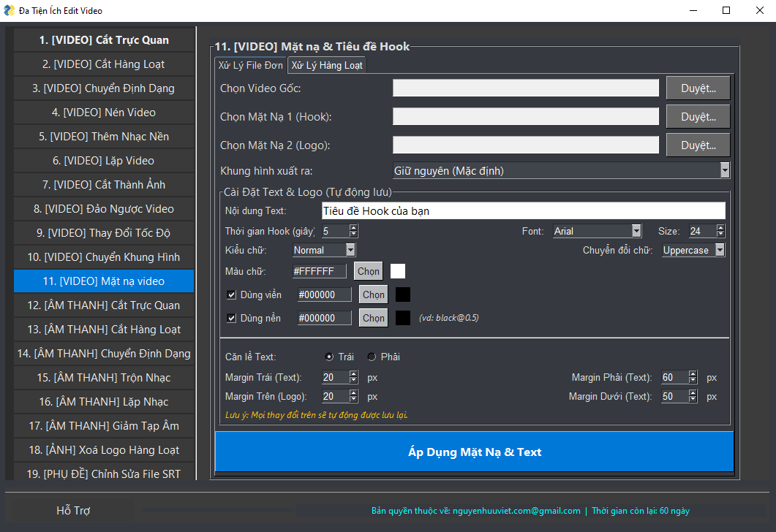Click the Dùng viền hex color field
The width and height of the screenshot is (776, 532).
pyautogui.click(x=324, y=294)
